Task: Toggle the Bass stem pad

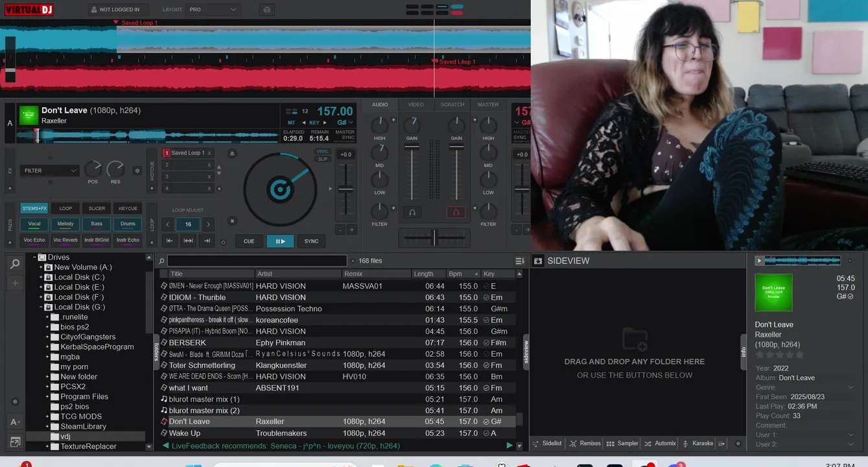Action: tap(97, 224)
